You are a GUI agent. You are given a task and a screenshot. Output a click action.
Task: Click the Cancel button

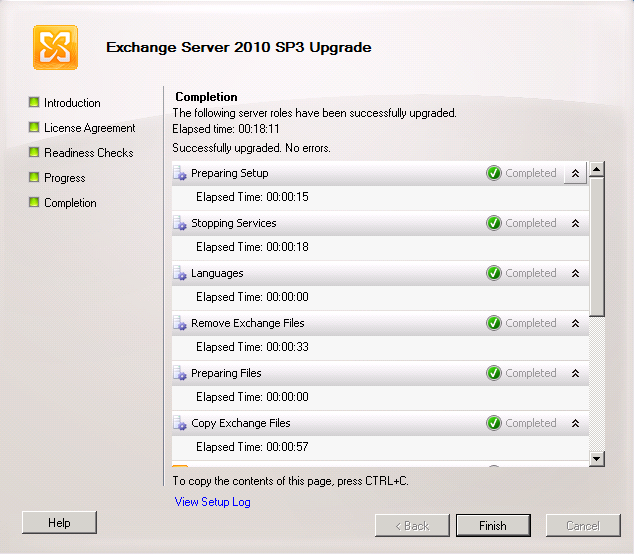tap(583, 526)
